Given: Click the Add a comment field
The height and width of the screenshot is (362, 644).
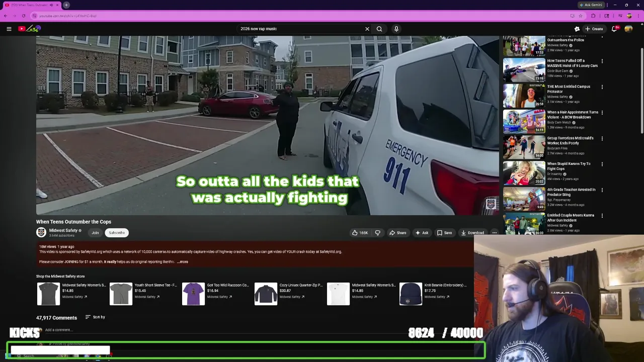Looking at the screenshot, I should tap(59, 330).
